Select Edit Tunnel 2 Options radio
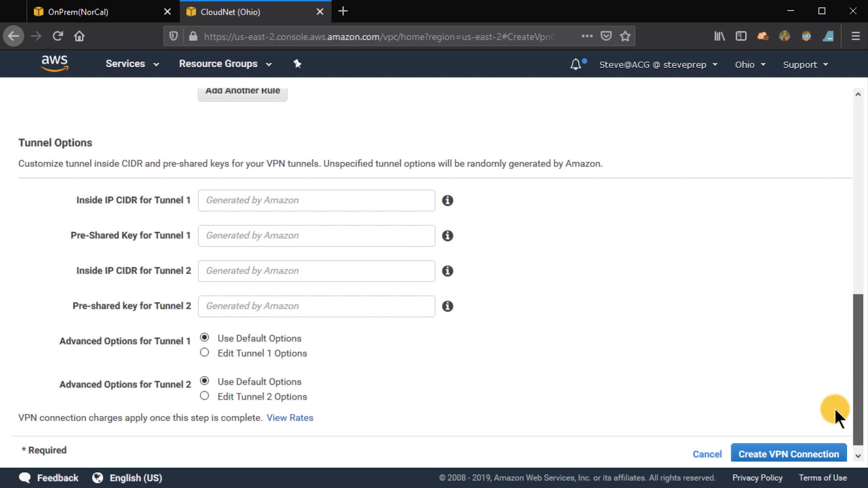 (x=204, y=396)
